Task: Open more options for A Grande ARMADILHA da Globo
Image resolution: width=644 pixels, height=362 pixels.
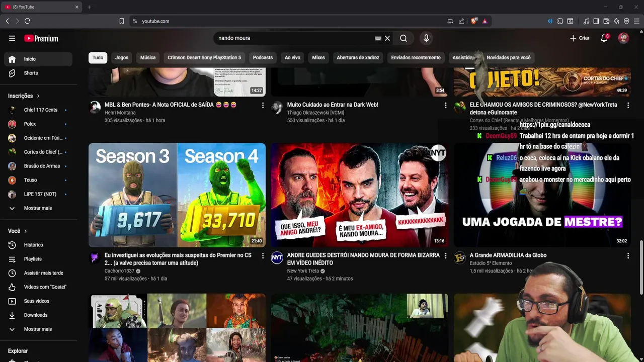Action: pyautogui.click(x=628, y=255)
